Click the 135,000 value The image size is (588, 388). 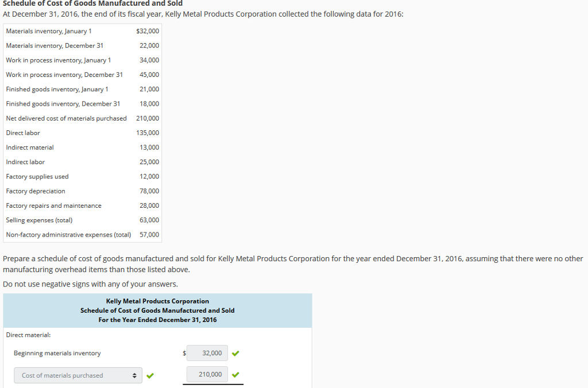pyautogui.click(x=148, y=133)
